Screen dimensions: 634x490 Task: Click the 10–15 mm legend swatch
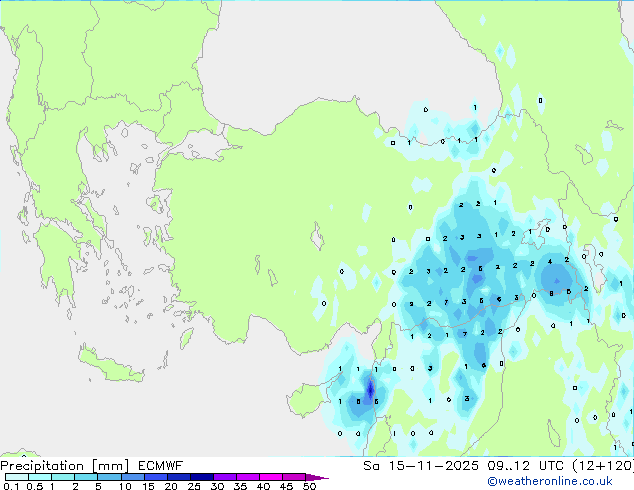coord(132,477)
